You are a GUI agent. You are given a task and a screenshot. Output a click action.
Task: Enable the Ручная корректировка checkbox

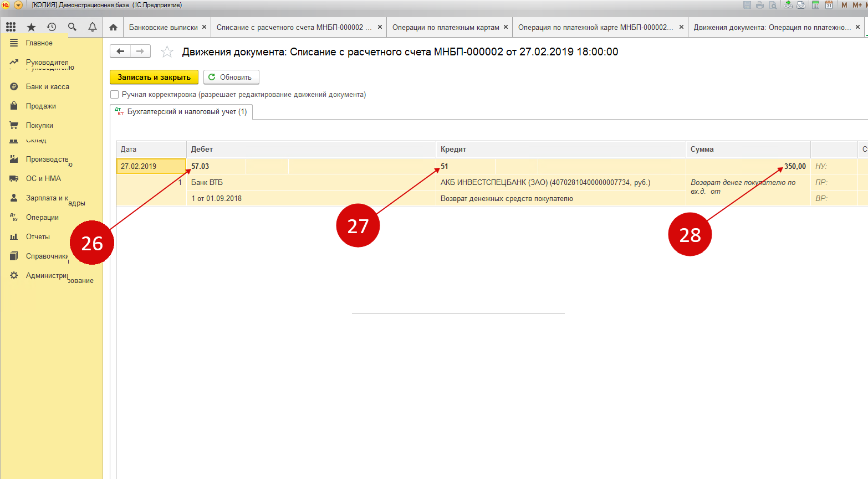click(115, 95)
